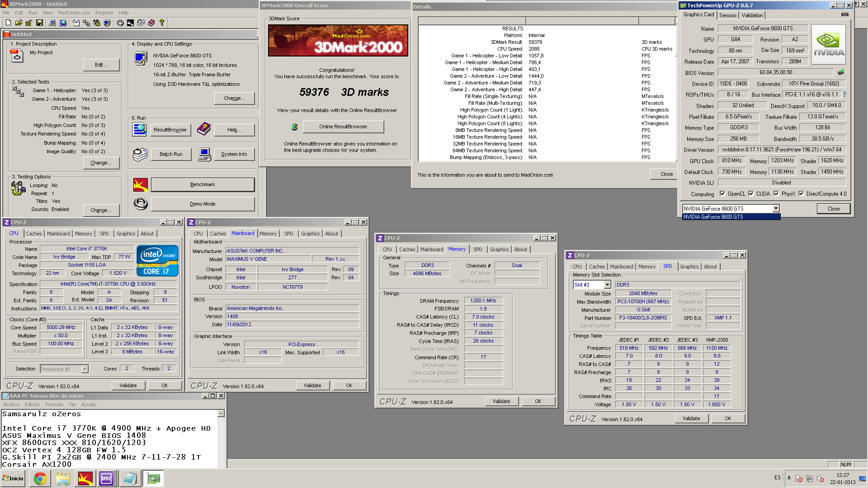Click OK in the CPU-Z Memory window
Viewport: 868px width, 488px height.
[538, 401]
